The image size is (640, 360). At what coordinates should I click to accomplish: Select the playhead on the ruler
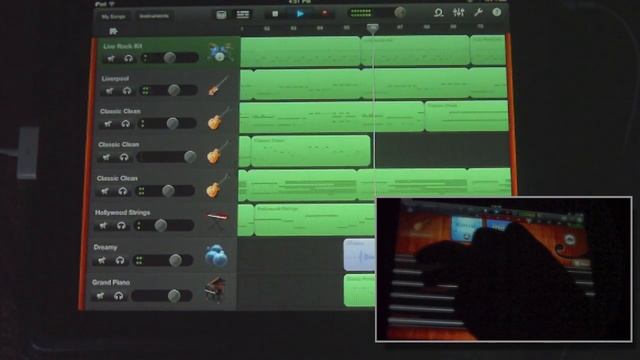pos(372,28)
